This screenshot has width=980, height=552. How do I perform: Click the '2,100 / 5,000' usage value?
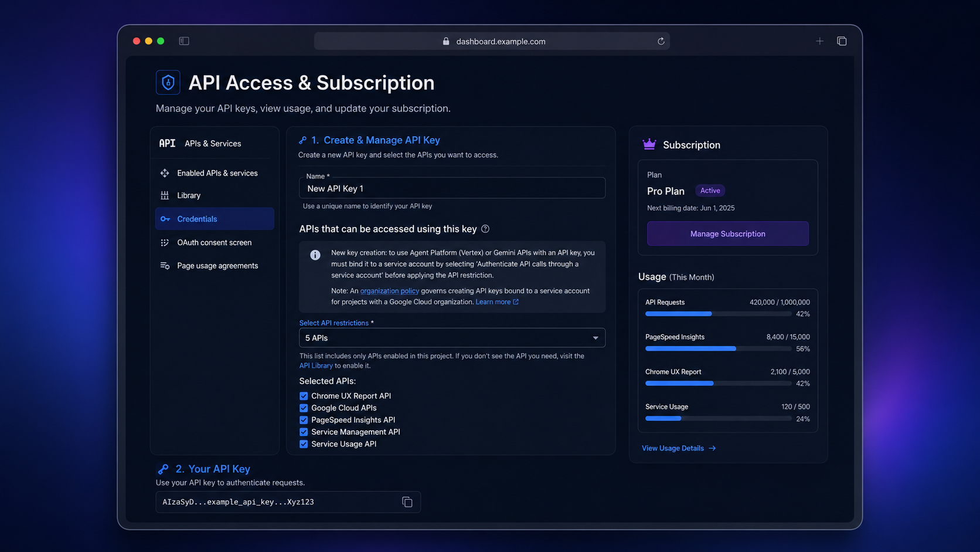790,372
